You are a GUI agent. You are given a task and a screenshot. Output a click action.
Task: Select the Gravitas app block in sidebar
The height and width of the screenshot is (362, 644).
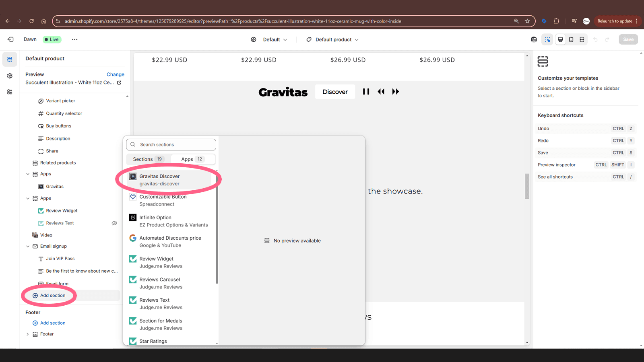point(55,187)
